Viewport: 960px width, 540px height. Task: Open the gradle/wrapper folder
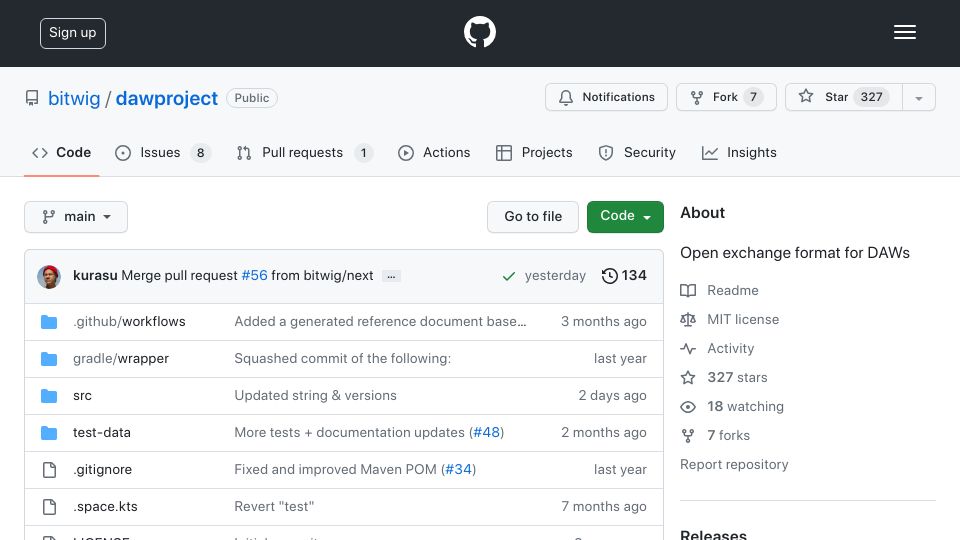[121, 359]
